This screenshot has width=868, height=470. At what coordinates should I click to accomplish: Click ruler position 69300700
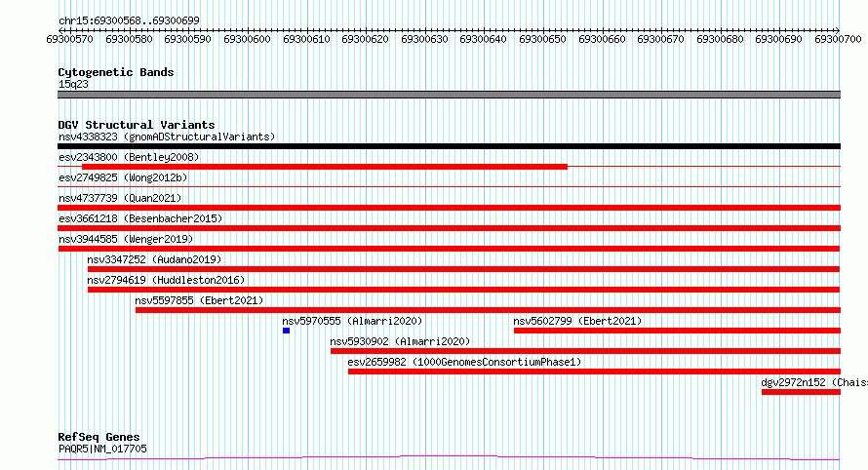(838, 39)
